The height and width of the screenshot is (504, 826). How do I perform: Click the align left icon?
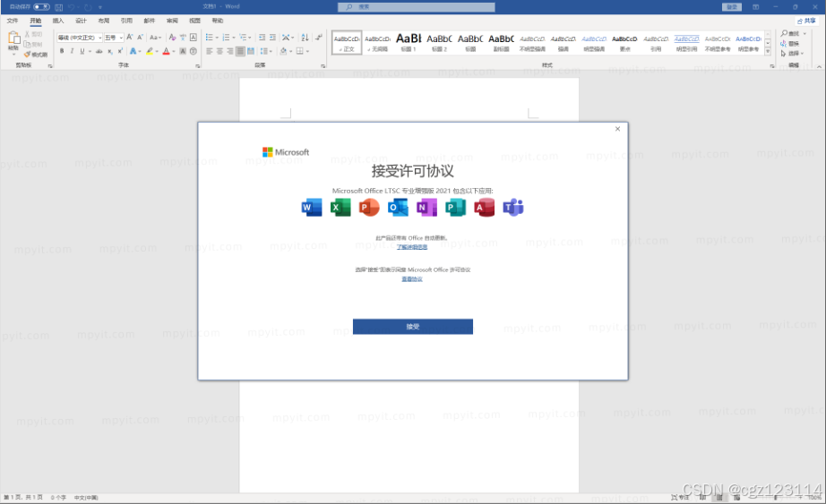[x=209, y=51]
